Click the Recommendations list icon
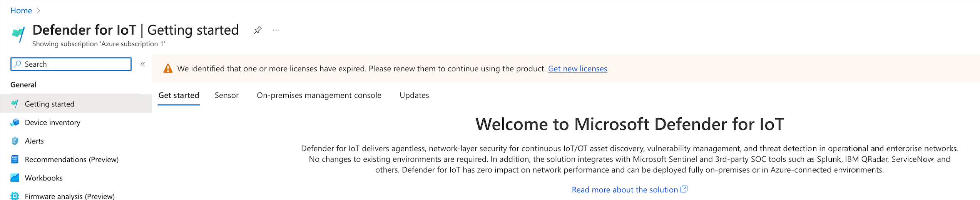This screenshot has height=200, width=980. [x=15, y=160]
